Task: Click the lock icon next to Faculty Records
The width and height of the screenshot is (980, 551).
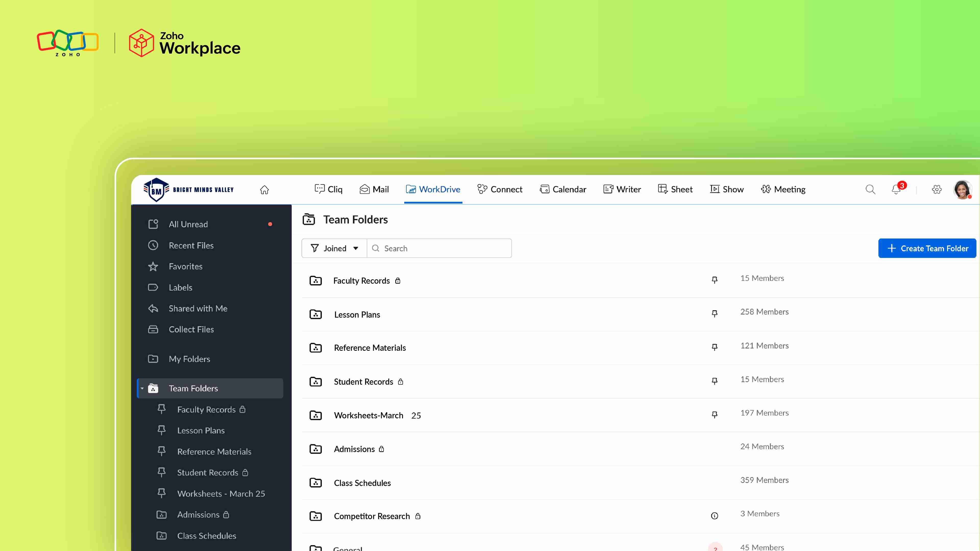Action: (x=398, y=281)
